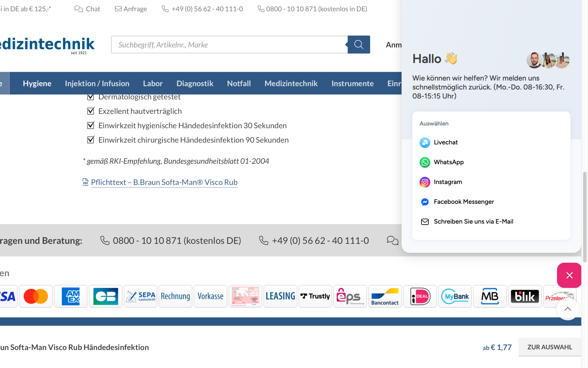Open the Medizintechnik menu category
The width and height of the screenshot is (588, 368).
[x=291, y=83]
